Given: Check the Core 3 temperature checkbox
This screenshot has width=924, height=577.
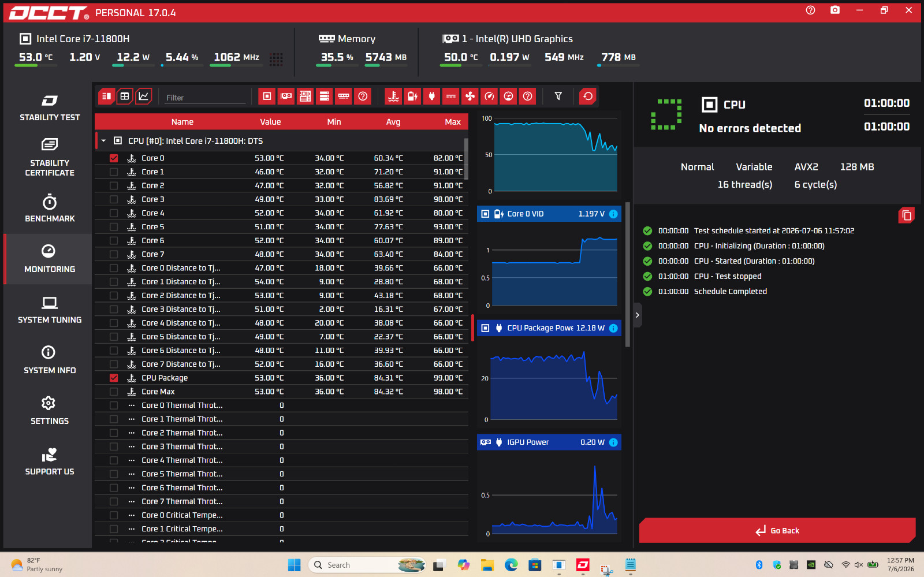Looking at the screenshot, I should pyautogui.click(x=114, y=199).
